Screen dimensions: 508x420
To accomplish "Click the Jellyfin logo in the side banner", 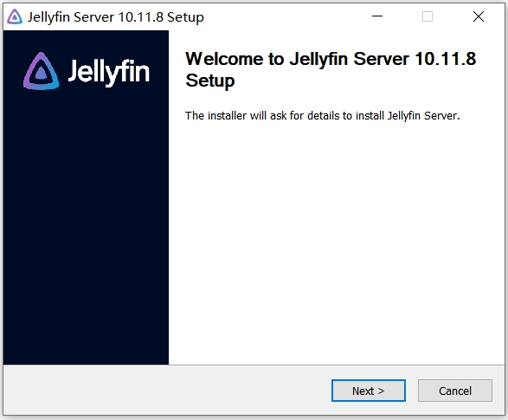I will coord(87,71).
